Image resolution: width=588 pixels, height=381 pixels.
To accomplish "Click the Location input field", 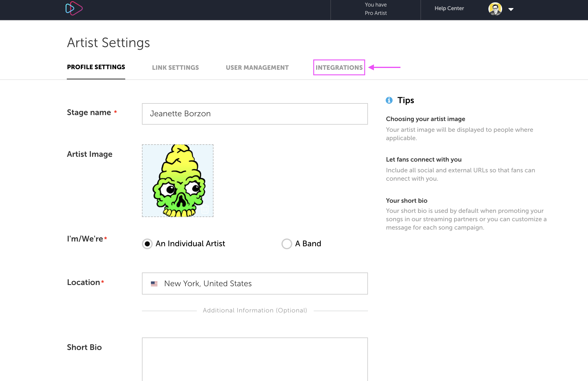I will pyautogui.click(x=255, y=284).
